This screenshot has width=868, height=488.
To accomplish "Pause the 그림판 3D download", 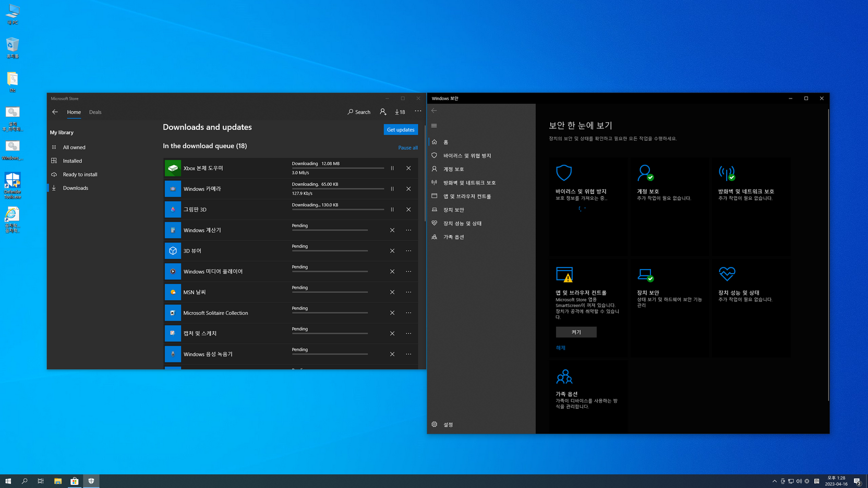I will (x=392, y=210).
